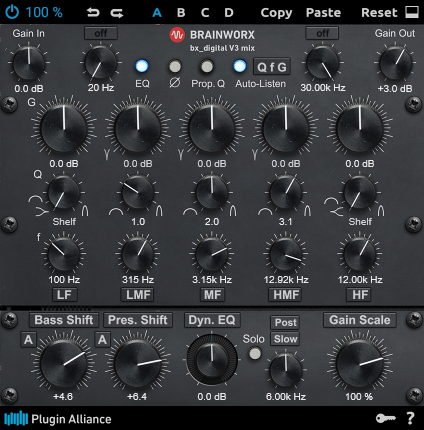Click the LF gain knob
Screen dimensions: 424x430
[x=64, y=128]
